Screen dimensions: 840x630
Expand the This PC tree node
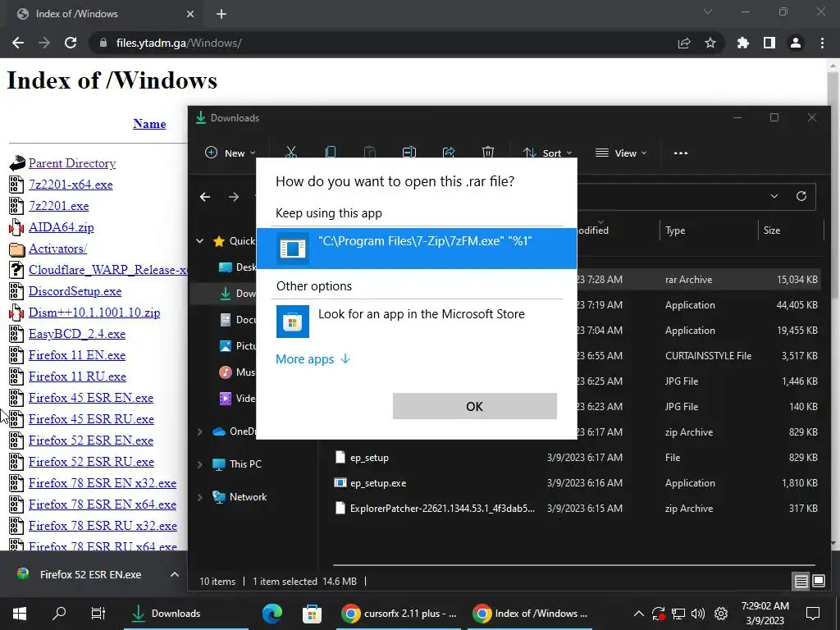[200, 464]
